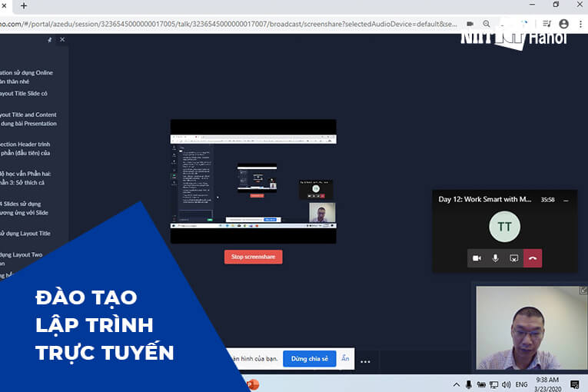The image size is (588, 392).
Task: Open Chrome's three-dot menu
Action: click(x=580, y=24)
